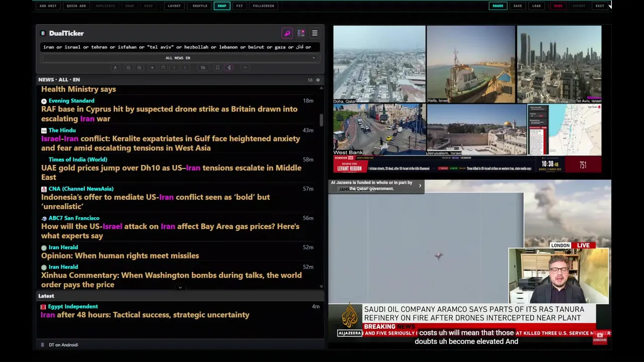Click the Times of India (World) source

click(78, 159)
